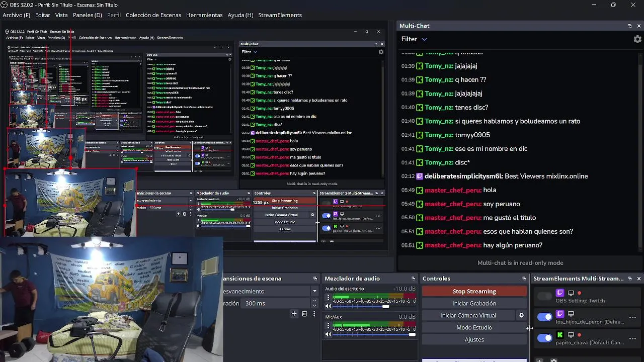
Task: Open the Vista menu
Action: click(61, 15)
